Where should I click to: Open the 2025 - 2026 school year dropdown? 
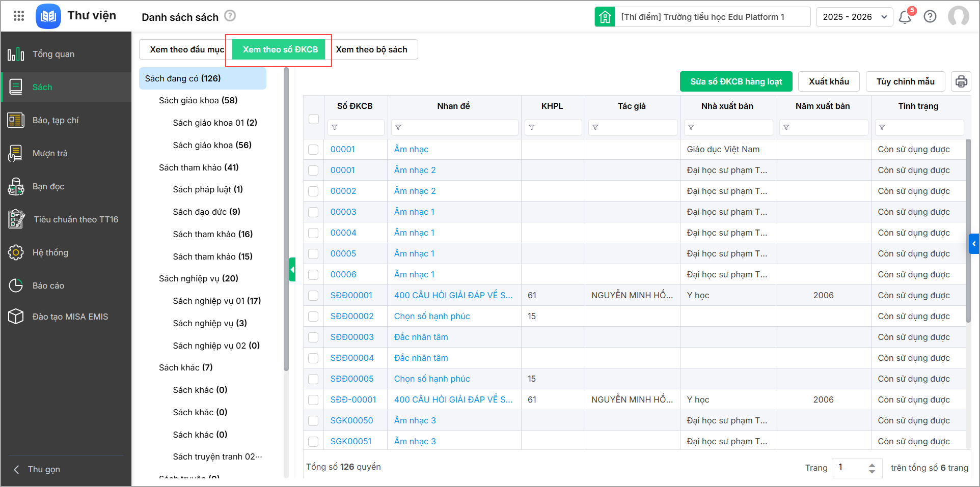[x=854, y=17]
